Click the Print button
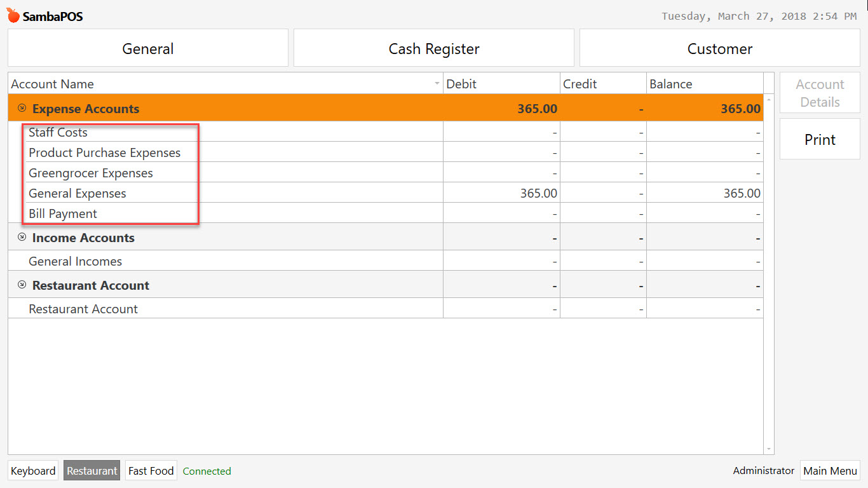The height and width of the screenshot is (488, 868). [820, 139]
